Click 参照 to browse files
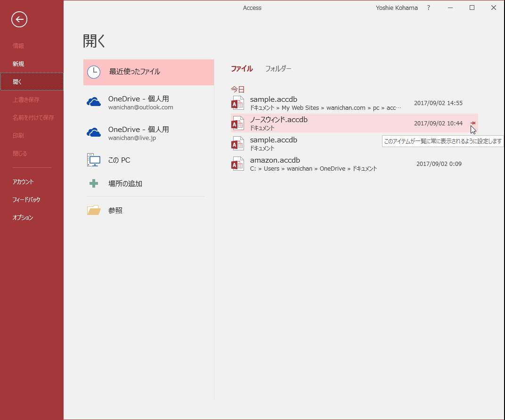Viewport: 505px width, 420px height. pyautogui.click(x=148, y=210)
